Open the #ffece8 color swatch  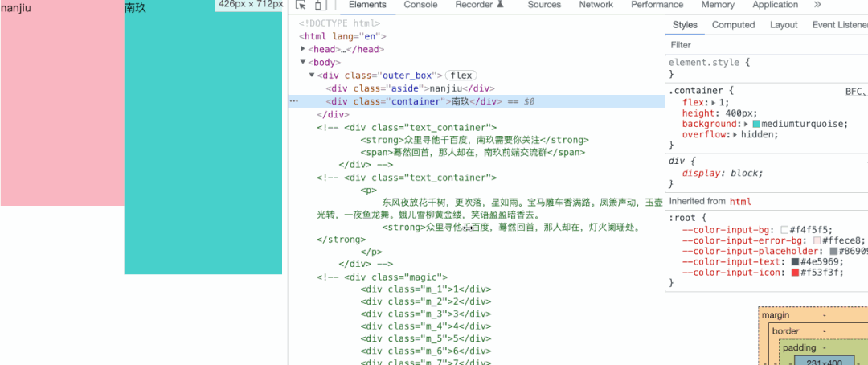click(x=817, y=240)
